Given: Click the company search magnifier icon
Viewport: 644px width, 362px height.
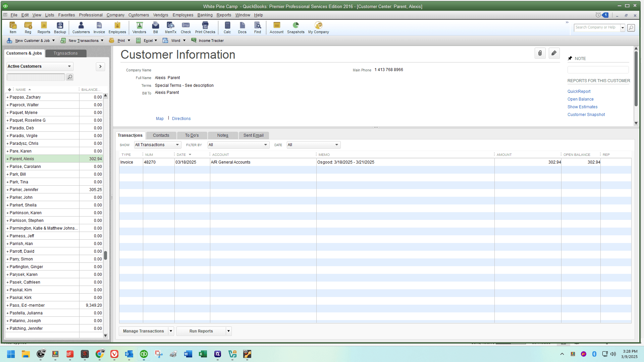Looking at the screenshot, I should [631, 27].
